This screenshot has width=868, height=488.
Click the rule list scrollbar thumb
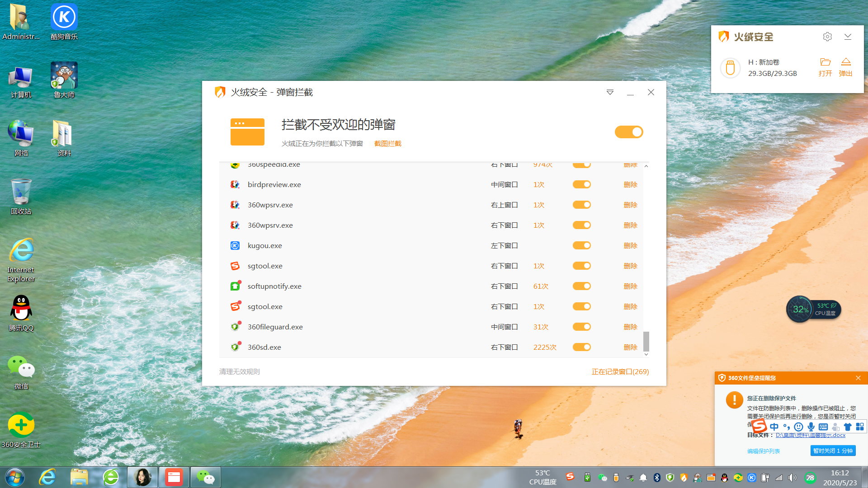click(x=646, y=341)
